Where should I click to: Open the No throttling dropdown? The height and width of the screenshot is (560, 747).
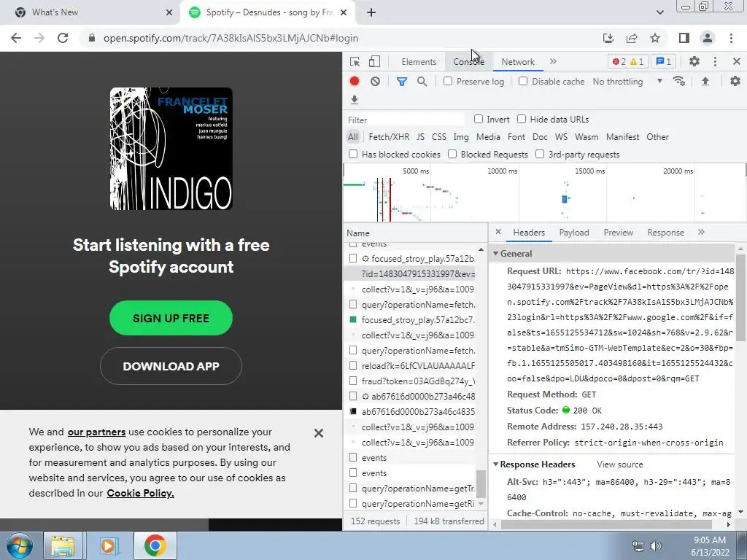point(627,82)
